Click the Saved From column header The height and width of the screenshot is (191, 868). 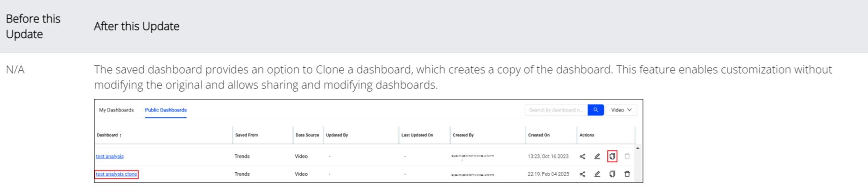(247, 135)
